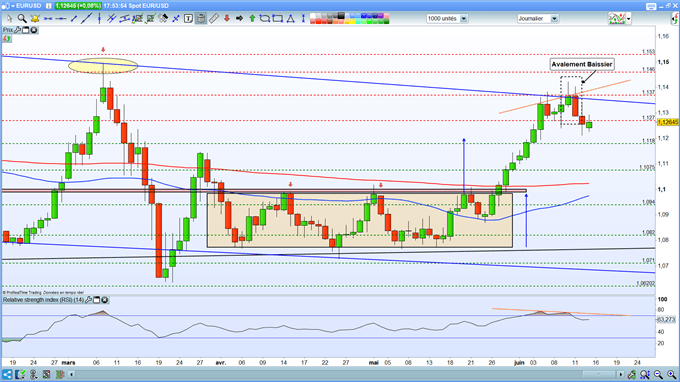Open the EURUSD instrument dropdown arrow
This screenshot has width=680, height=382.
(x=13, y=6)
